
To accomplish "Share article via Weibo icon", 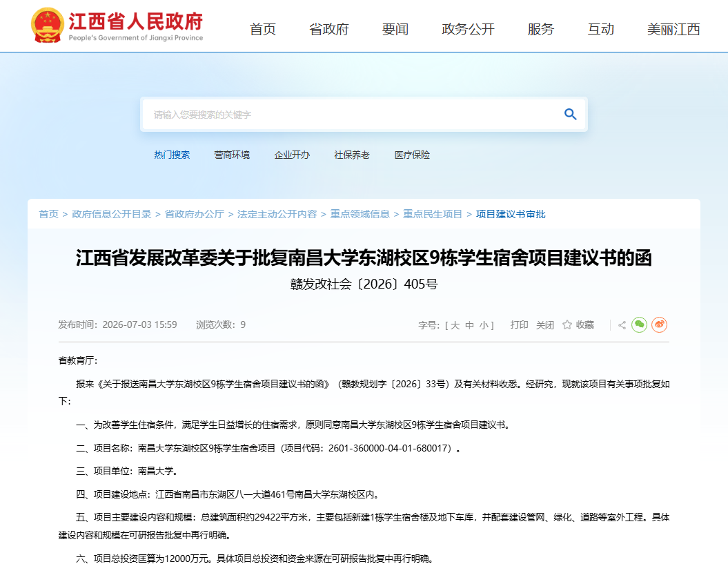I will 659,324.
